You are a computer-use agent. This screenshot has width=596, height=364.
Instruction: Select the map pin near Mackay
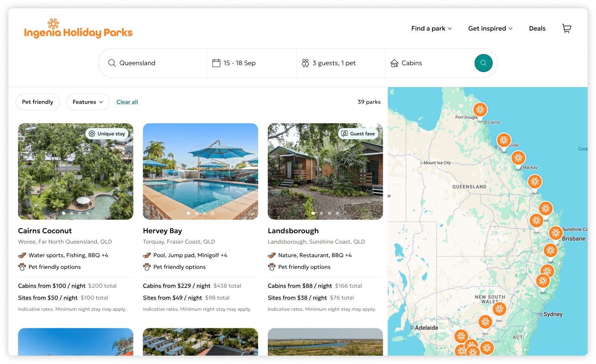click(x=518, y=158)
